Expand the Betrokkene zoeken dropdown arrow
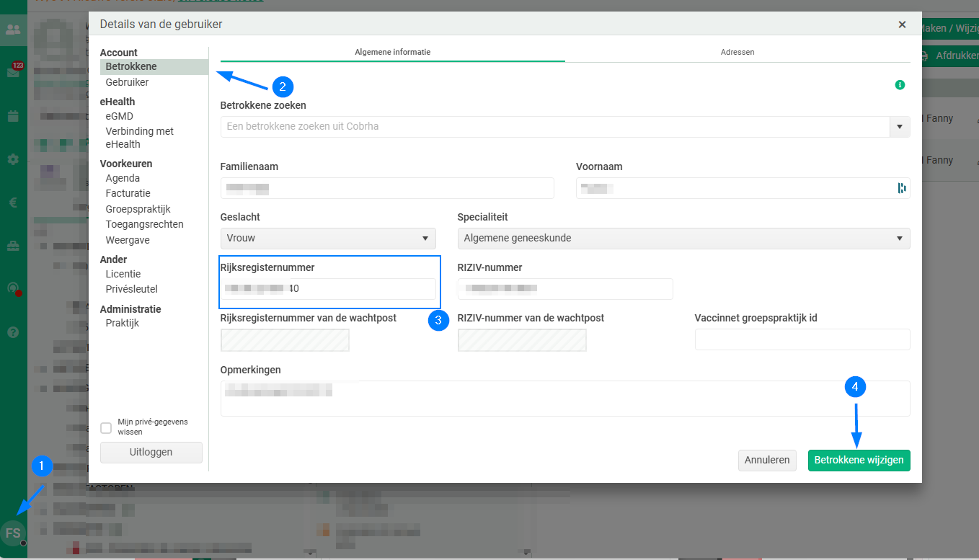Viewport: 979px width, 560px height. 900,127
